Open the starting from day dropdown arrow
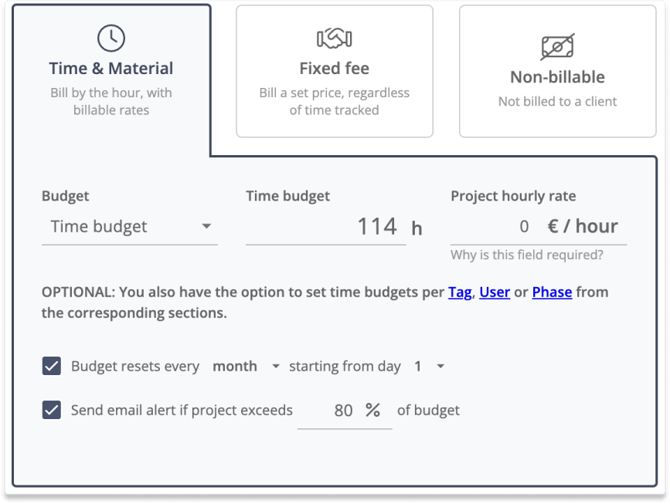This screenshot has width=670, height=504. click(x=441, y=366)
